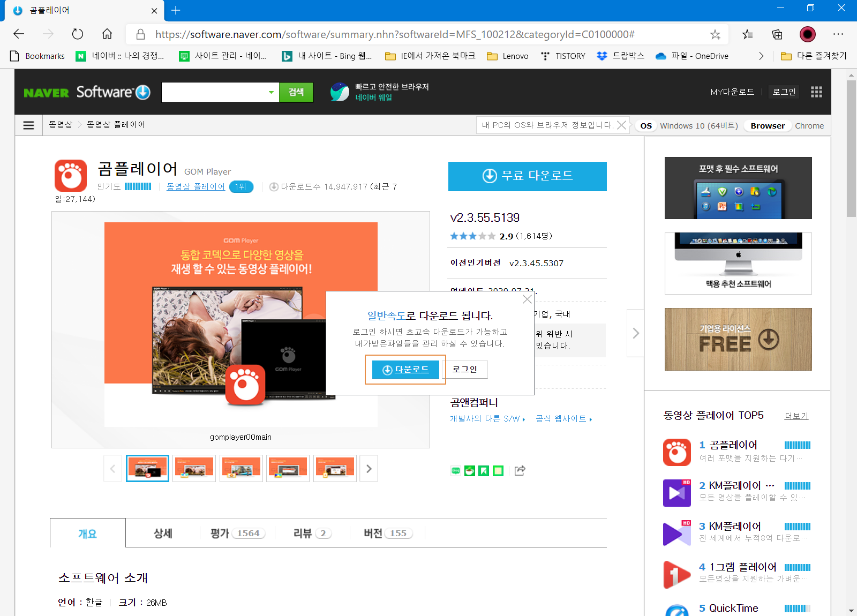The height and width of the screenshot is (616, 857).
Task: Add this page to favorites star
Action: (x=715, y=34)
